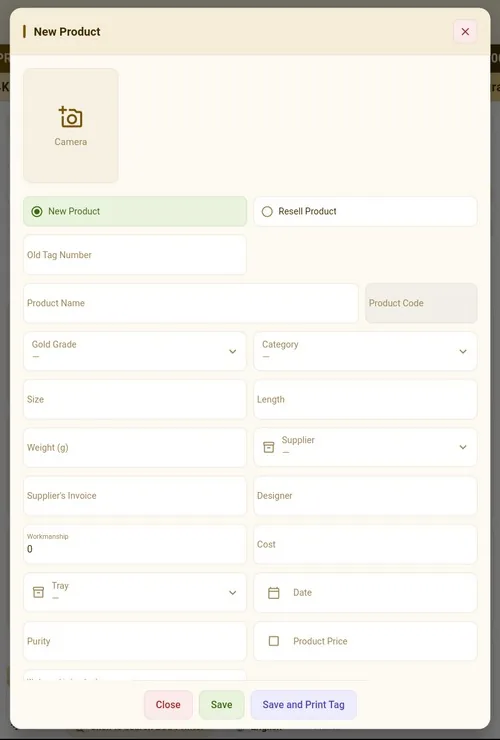Select the Resell Product radio option

365,211
